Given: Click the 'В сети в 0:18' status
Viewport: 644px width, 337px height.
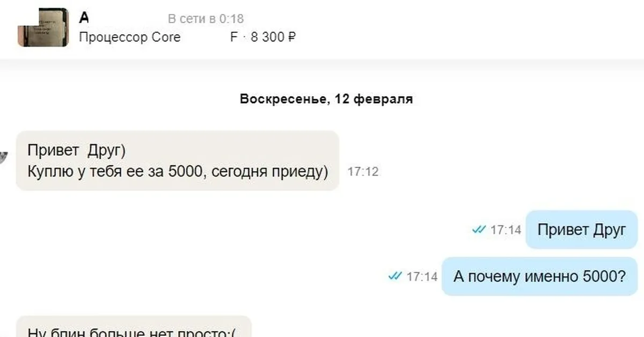Looking at the screenshot, I should pyautogui.click(x=206, y=19).
